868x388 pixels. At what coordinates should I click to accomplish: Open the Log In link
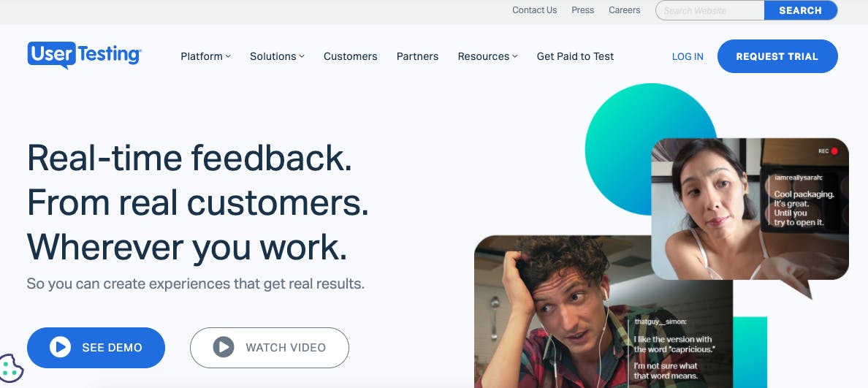click(688, 56)
